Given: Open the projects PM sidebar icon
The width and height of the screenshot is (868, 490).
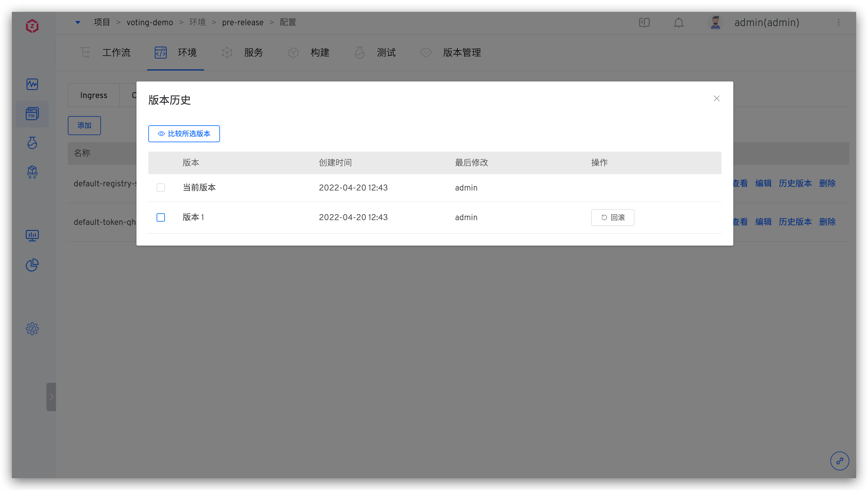Looking at the screenshot, I should coord(32,114).
